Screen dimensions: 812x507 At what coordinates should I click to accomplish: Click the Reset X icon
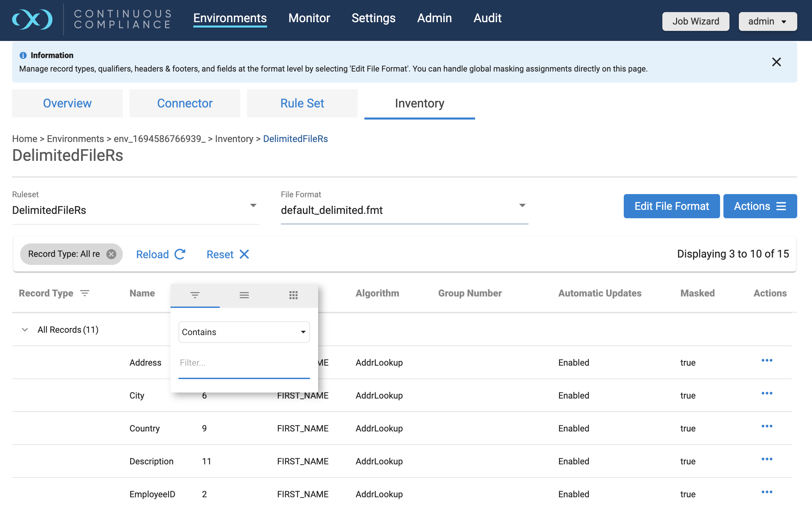point(244,254)
